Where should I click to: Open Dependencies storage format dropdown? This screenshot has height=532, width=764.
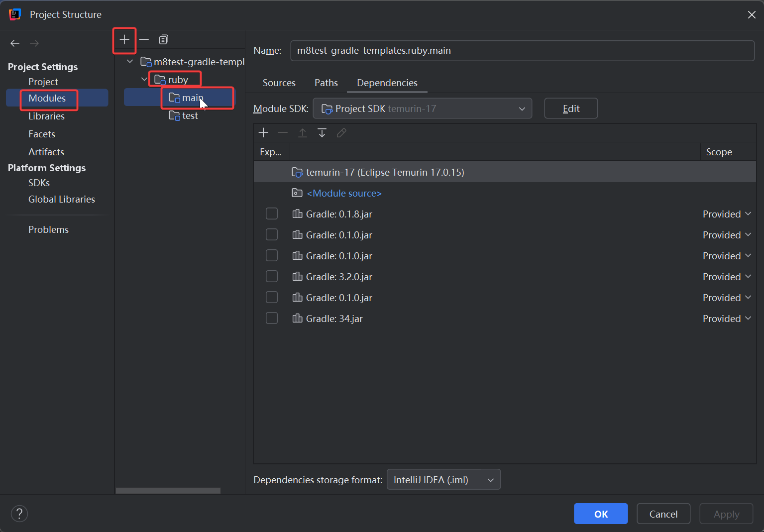tap(443, 480)
